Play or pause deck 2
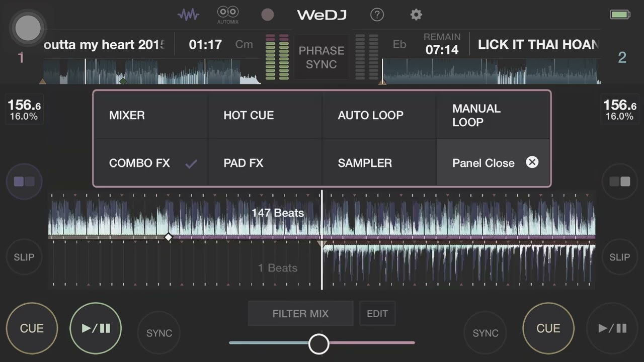Screen dimensions: 644x362 [612, 328]
